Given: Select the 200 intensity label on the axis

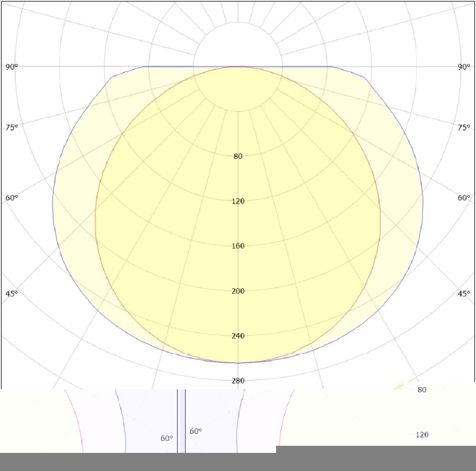Looking at the screenshot, I should click(x=238, y=291).
